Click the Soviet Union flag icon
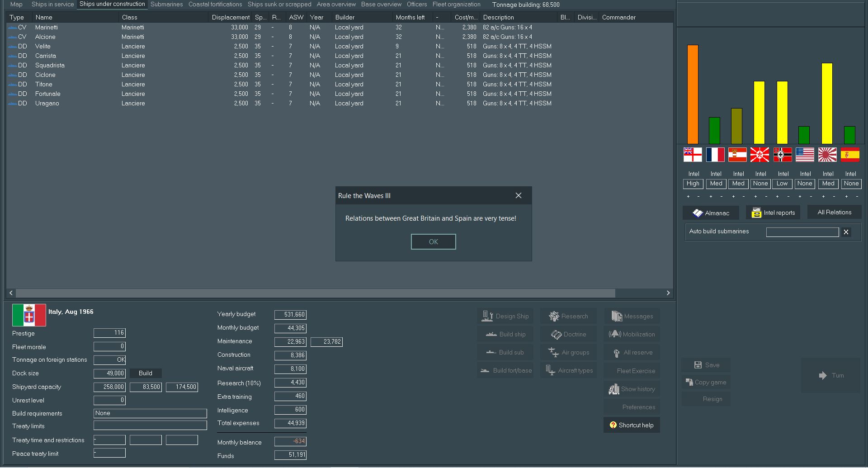This screenshot has width=868, height=468. pos(759,155)
